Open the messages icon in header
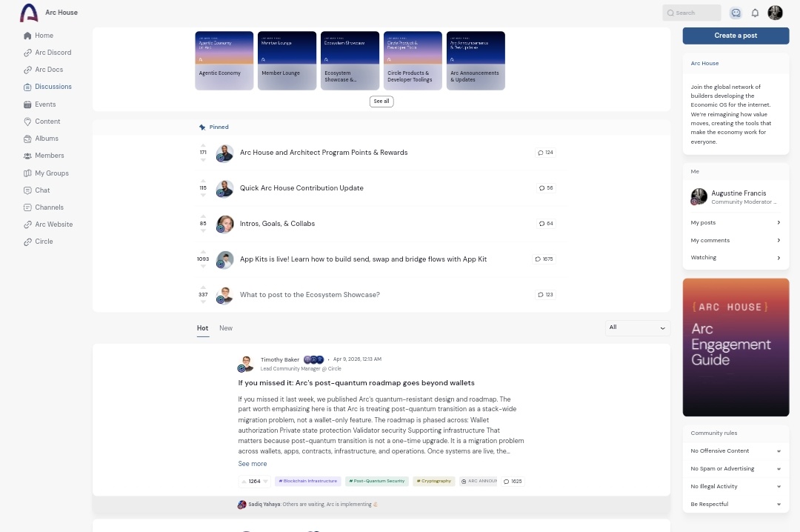Viewport: 800px width, 532px height. tap(736, 13)
